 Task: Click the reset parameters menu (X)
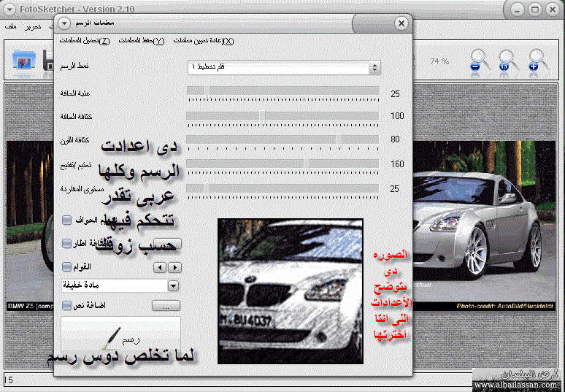tap(204, 41)
